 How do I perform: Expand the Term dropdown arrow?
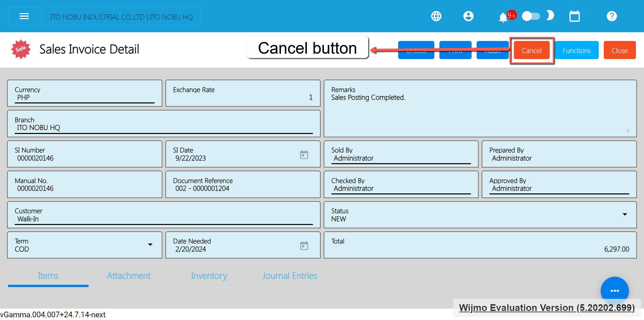pyautogui.click(x=150, y=245)
